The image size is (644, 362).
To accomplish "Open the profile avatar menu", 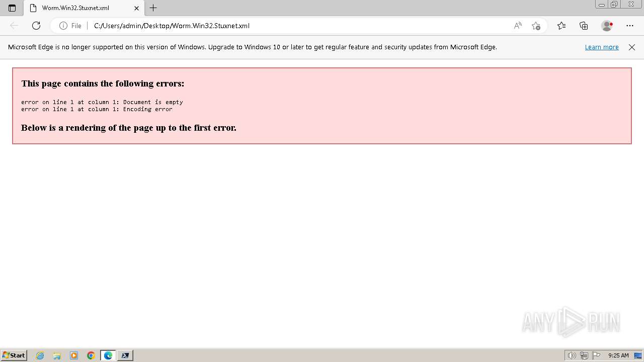I will pos(607,26).
